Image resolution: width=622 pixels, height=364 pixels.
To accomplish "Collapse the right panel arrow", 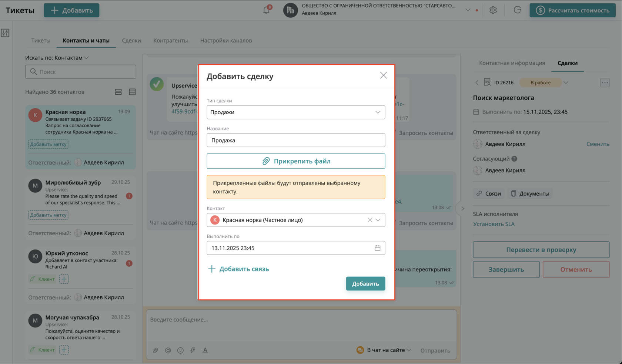I will pos(463,208).
